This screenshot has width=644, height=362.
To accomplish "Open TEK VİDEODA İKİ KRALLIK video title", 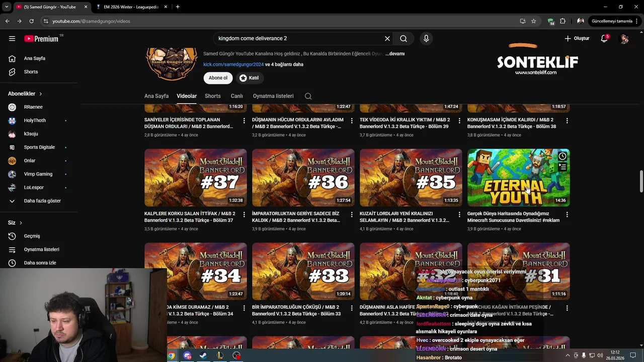I will (405, 123).
